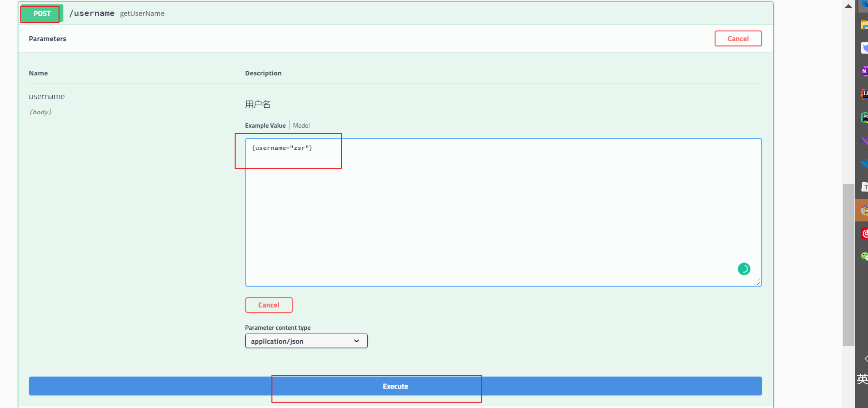The width and height of the screenshot is (868, 408).
Task: Click the 英 input method indicator
Action: pos(862,379)
